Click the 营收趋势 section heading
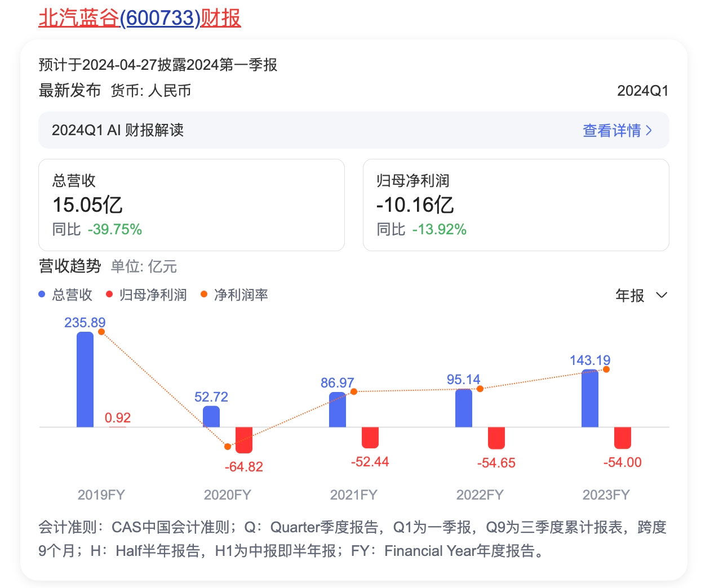701x588 pixels. click(x=70, y=266)
